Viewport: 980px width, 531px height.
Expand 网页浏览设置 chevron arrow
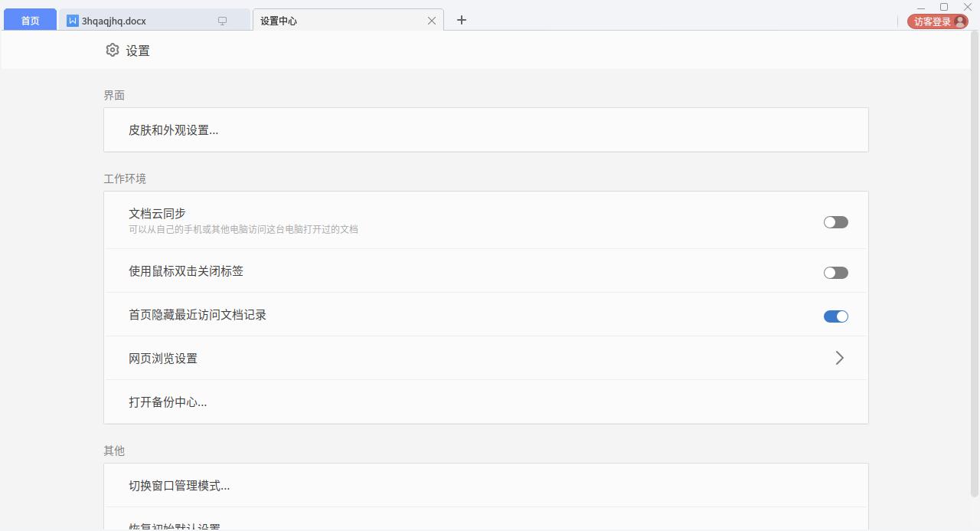(840, 358)
